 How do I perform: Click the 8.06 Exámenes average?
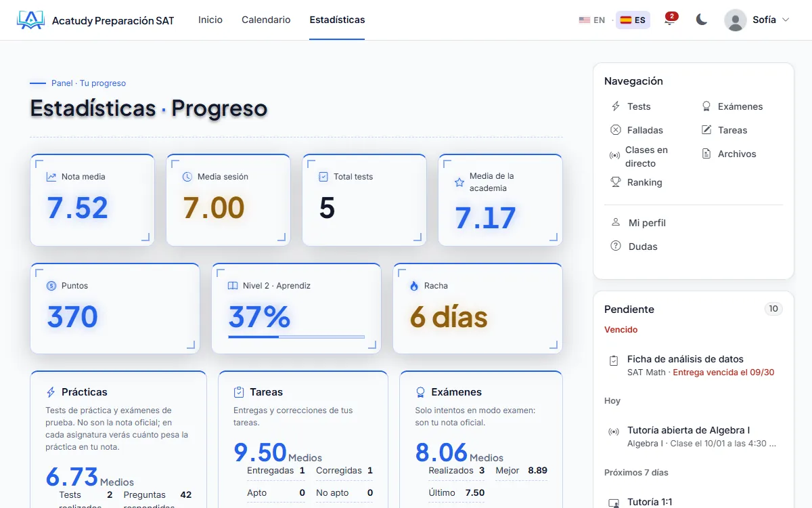point(442,452)
